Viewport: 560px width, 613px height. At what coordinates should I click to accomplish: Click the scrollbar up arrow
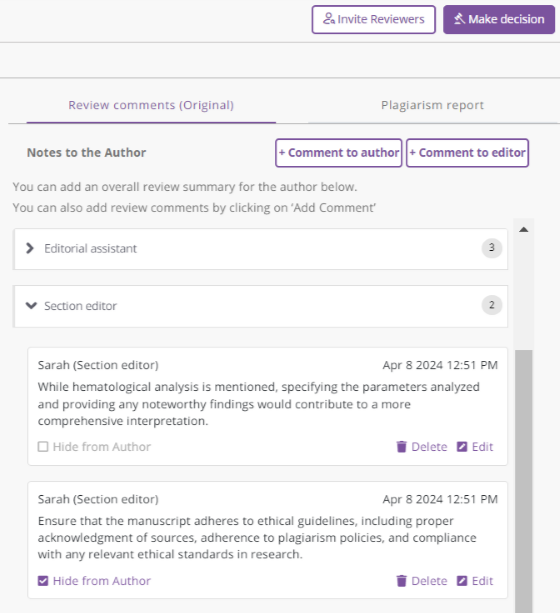click(x=524, y=229)
